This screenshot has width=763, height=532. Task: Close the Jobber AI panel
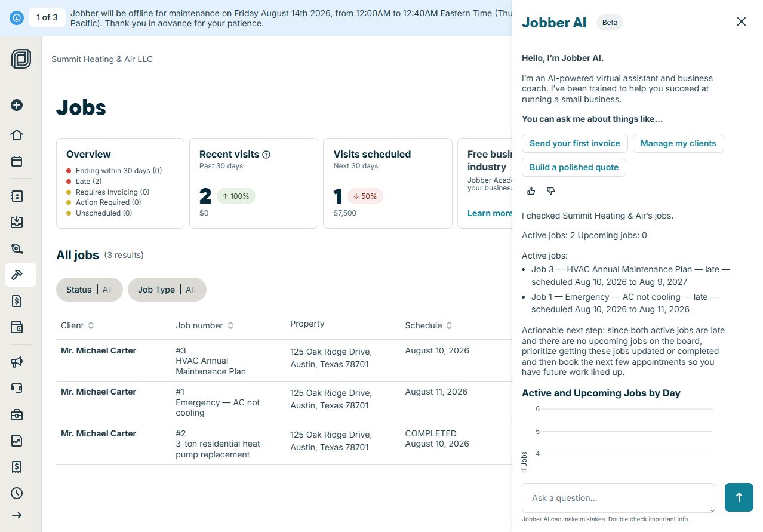coord(742,21)
